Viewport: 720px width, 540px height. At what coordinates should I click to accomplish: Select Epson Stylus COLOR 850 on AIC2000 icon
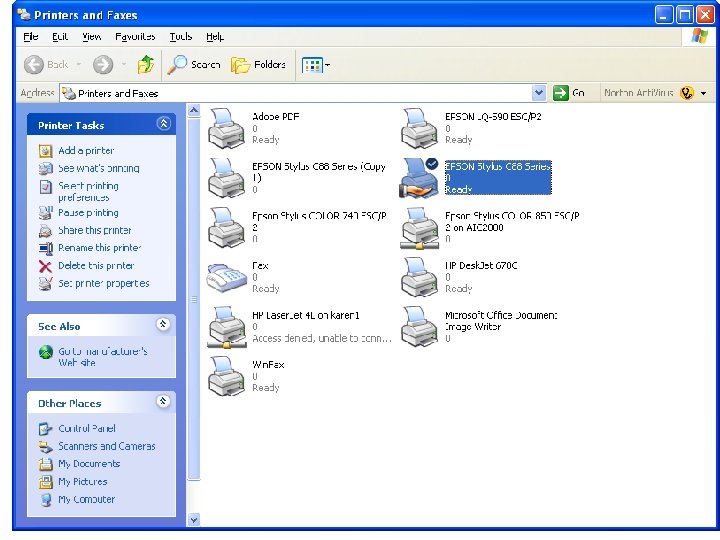coord(419,228)
